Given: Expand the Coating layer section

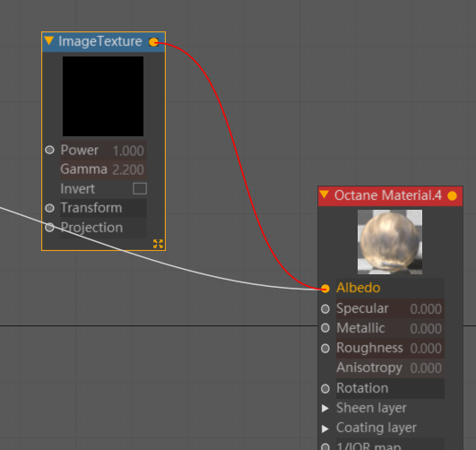Looking at the screenshot, I should [x=325, y=428].
